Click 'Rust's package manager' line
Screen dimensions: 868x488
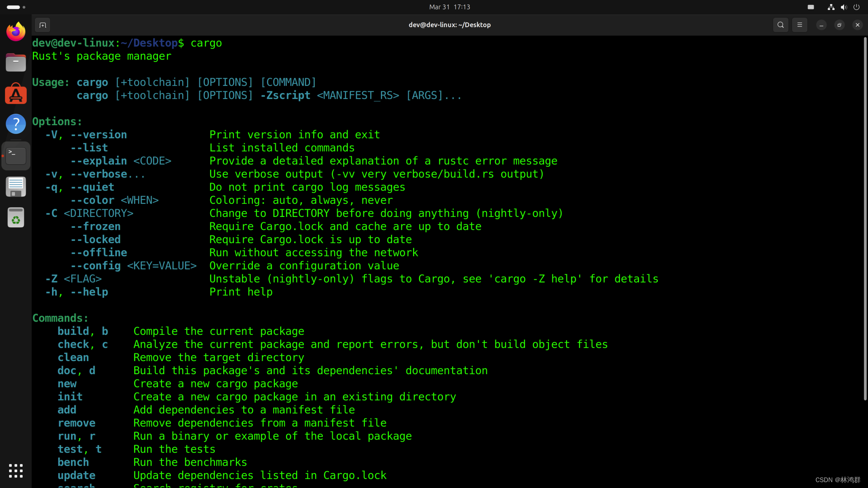pos(102,56)
